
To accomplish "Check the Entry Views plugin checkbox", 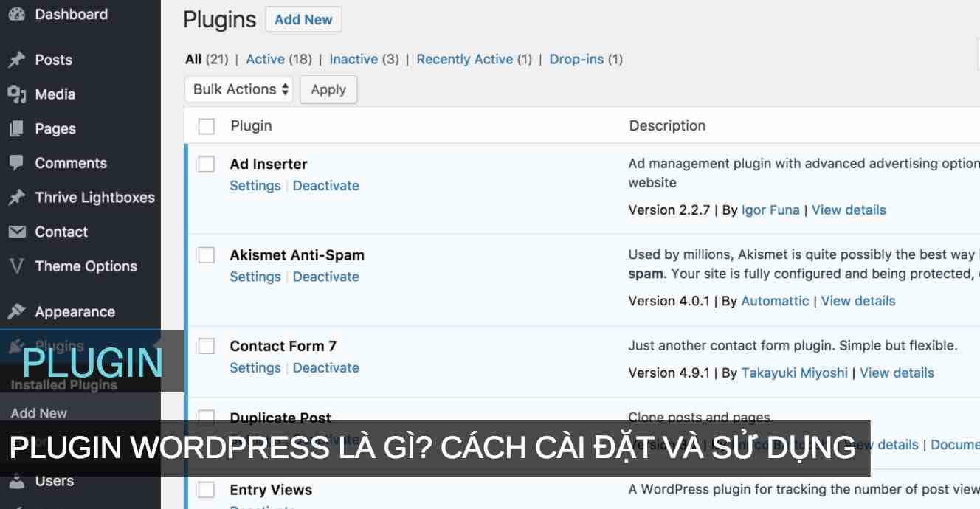I will tap(207, 490).
